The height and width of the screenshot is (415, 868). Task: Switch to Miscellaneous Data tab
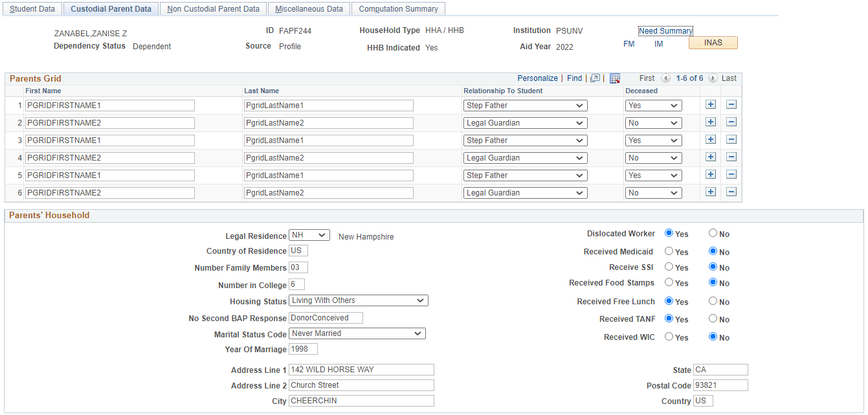pyautogui.click(x=309, y=9)
